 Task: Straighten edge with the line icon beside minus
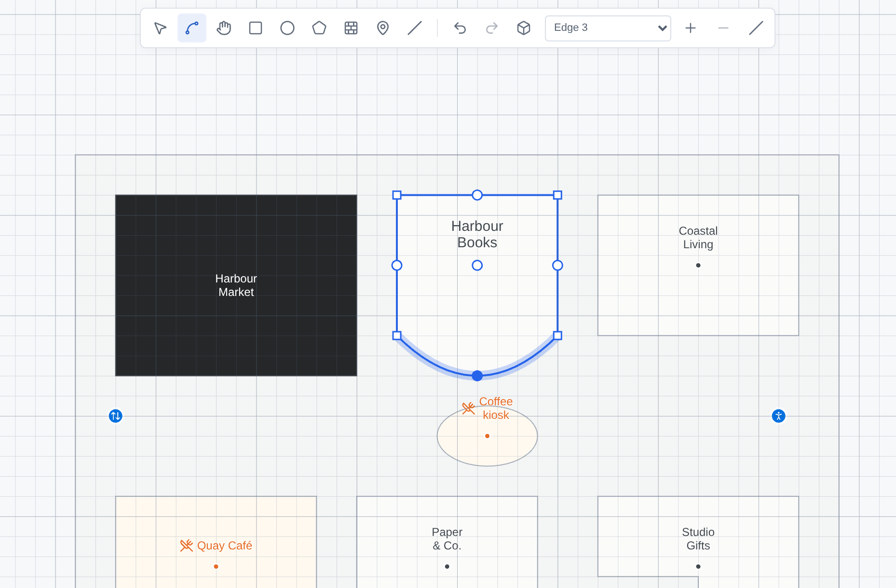756,28
